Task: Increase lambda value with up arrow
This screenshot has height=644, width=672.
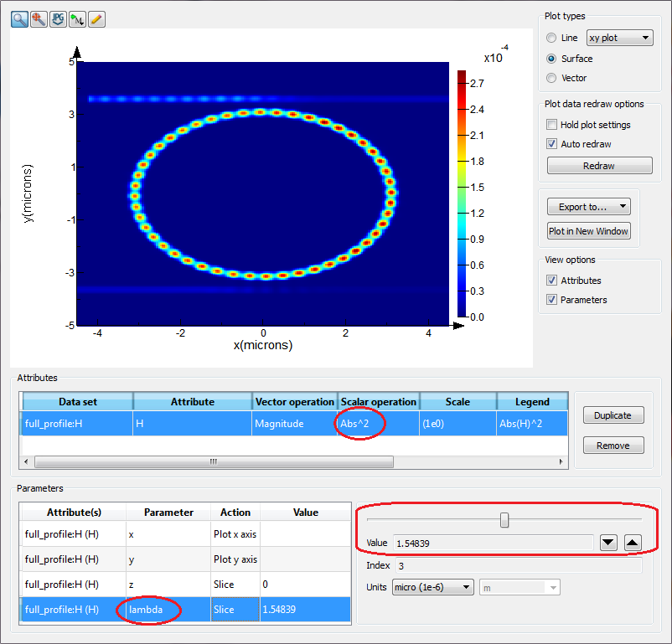Action: (x=633, y=543)
